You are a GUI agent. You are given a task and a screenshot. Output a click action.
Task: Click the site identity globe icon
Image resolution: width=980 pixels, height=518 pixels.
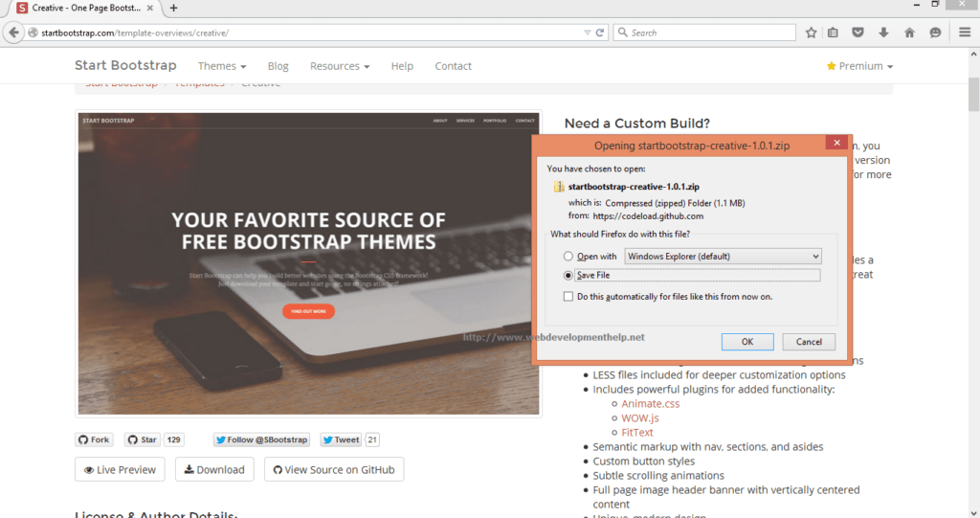pyautogui.click(x=33, y=33)
